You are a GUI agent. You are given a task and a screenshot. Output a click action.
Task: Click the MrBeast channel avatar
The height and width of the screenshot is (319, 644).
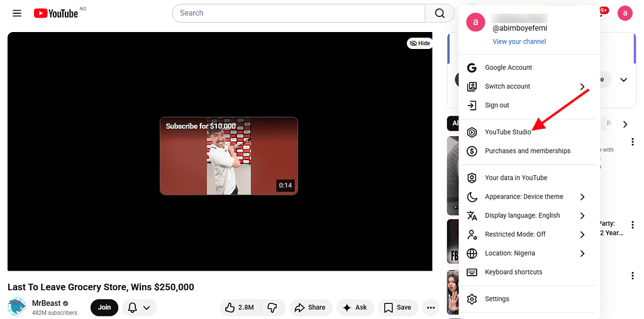pos(17,307)
